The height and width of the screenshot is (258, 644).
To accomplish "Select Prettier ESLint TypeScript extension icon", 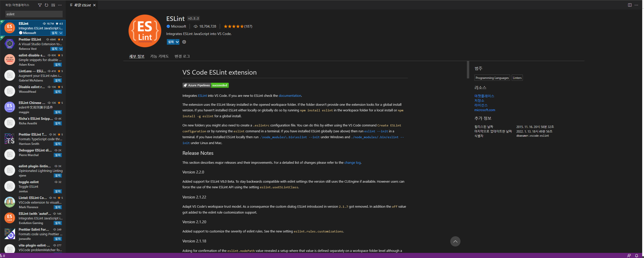I will pos(10,139).
